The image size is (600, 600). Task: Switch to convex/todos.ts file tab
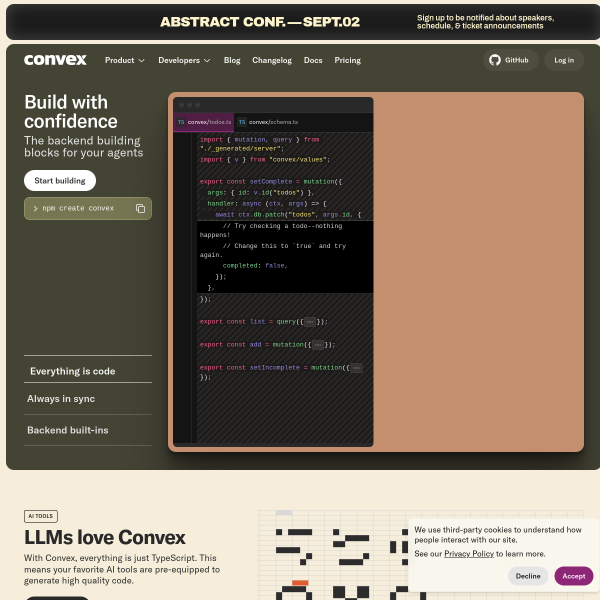click(x=204, y=122)
